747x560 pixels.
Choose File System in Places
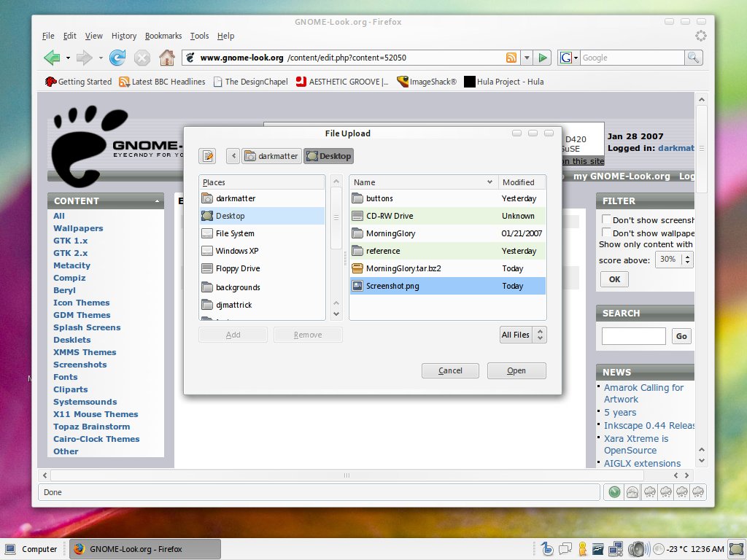[x=262, y=233]
